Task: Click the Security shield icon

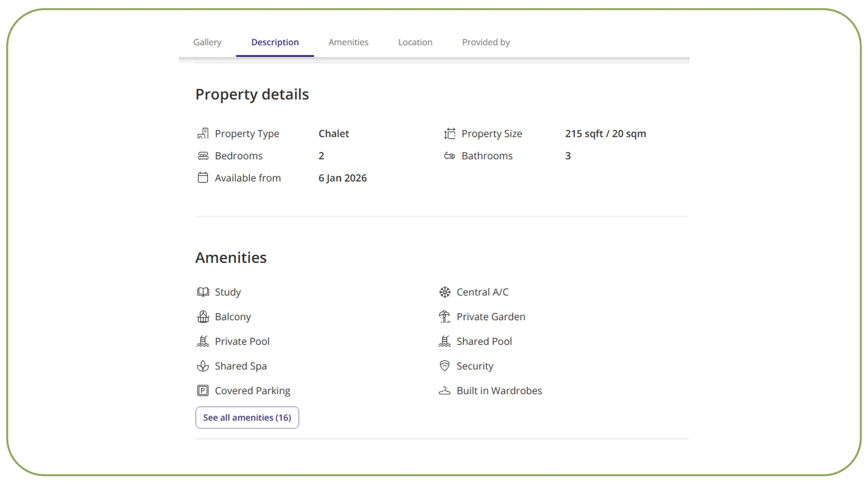Action: click(x=444, y=366)
